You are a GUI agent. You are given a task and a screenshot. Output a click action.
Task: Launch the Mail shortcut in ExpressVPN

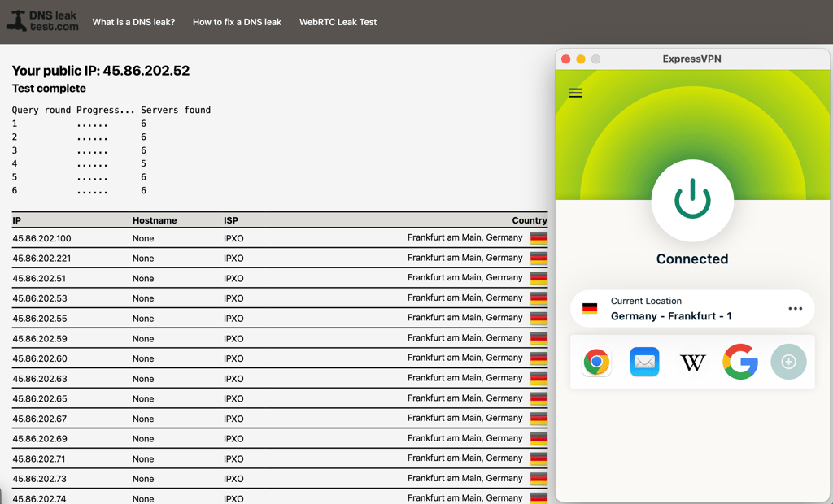point(644,363)
